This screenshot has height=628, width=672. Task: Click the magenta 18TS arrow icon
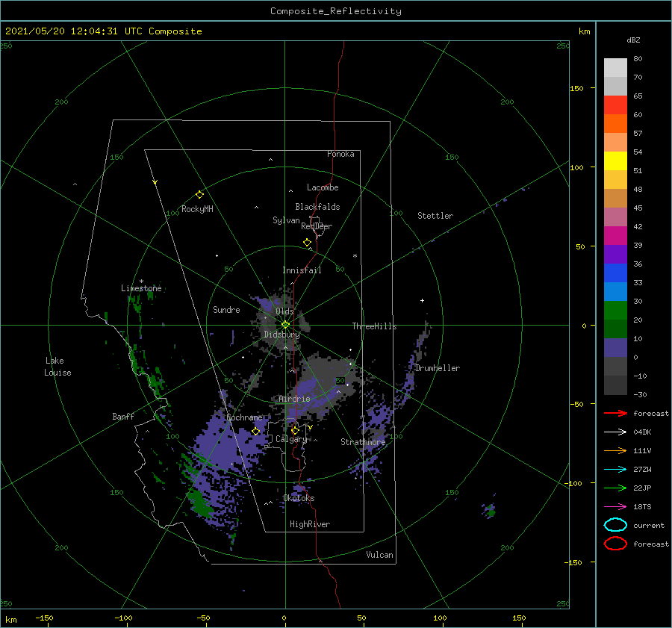(x=615, y=507)
